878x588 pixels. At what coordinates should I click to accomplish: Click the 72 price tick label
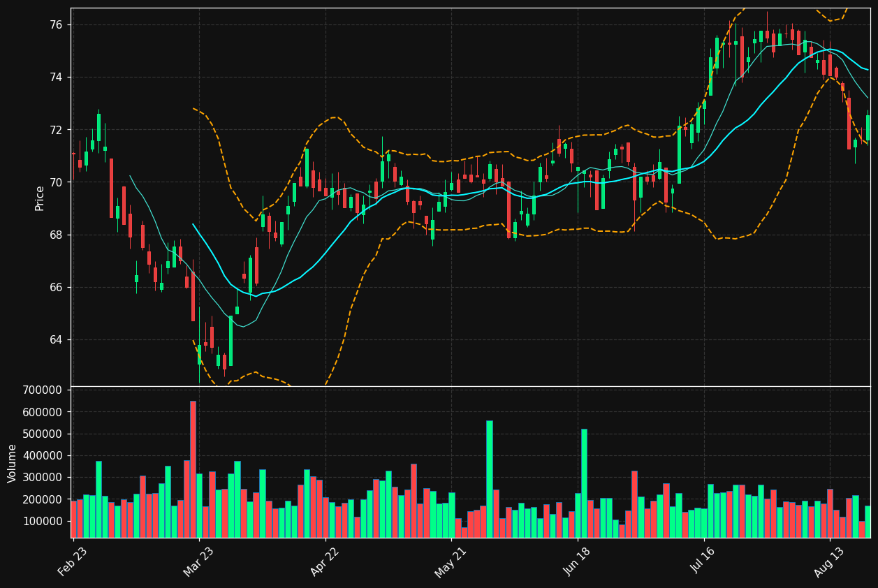(x=56, y=130)
